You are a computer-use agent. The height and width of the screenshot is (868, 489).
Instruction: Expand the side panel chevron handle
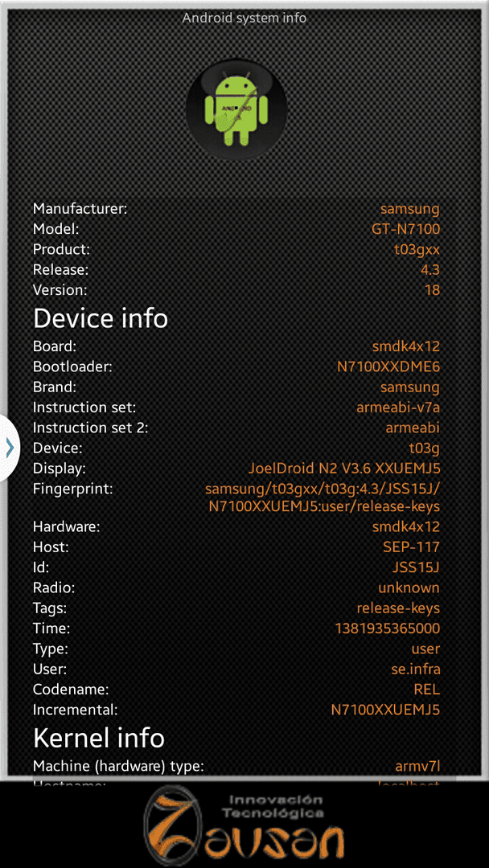point(10,448)
